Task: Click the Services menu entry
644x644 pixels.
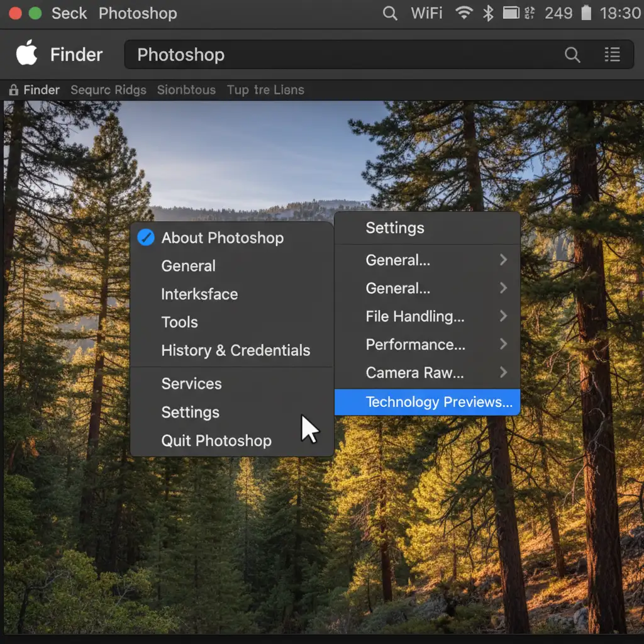Action: pyautogui.click(x=191, y=384)
